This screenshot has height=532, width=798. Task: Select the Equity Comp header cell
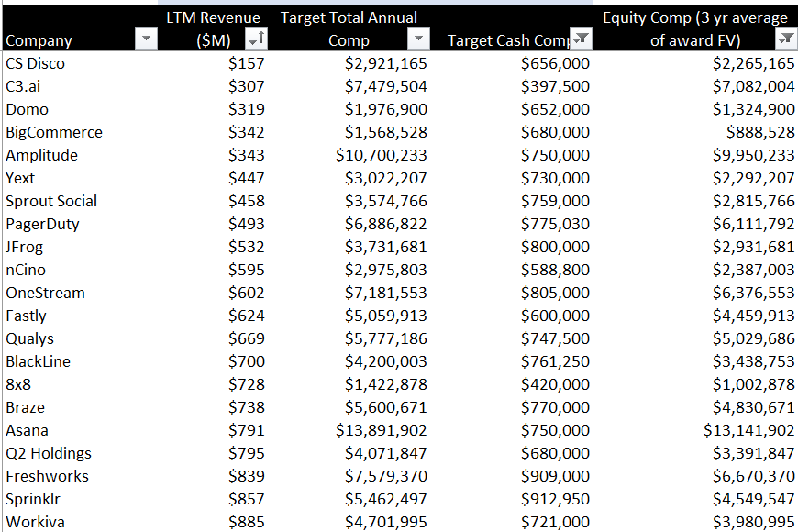[x=695, y=28]
